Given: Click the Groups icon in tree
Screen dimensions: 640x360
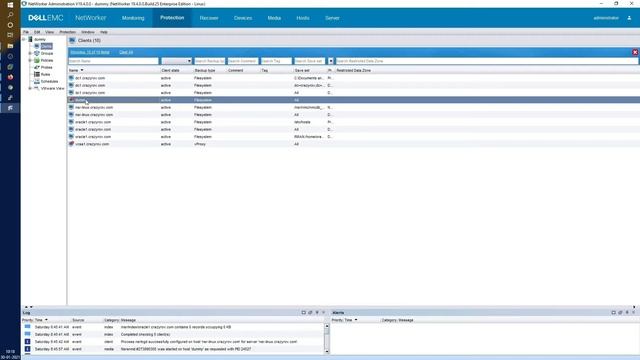Looking at the screenshot, I should pyautogui.click(x=37, y=53).
